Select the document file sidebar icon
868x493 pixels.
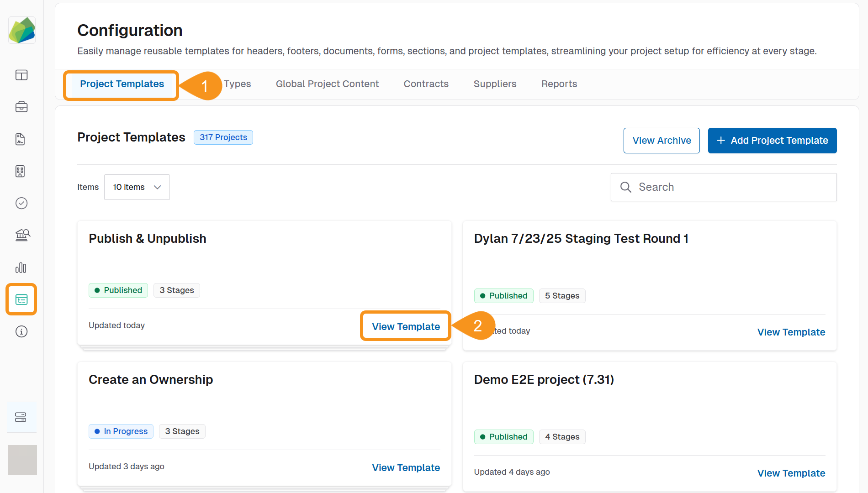(20, 139)
